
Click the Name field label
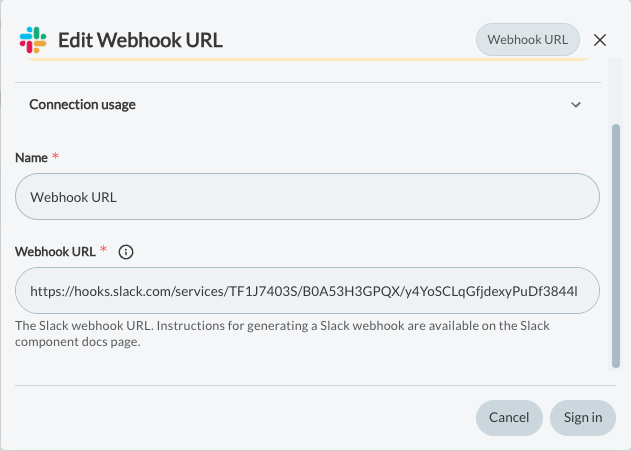click(31, 158)
